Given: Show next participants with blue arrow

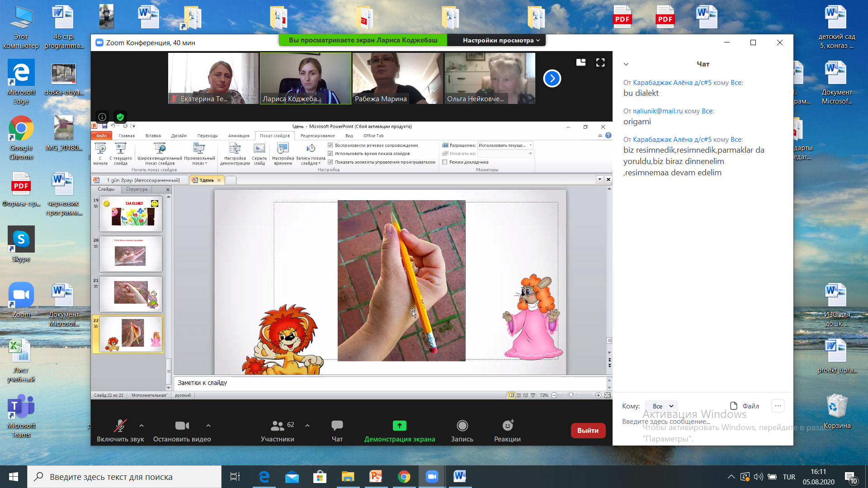Looking at the screenshot, I should [552, 78].
